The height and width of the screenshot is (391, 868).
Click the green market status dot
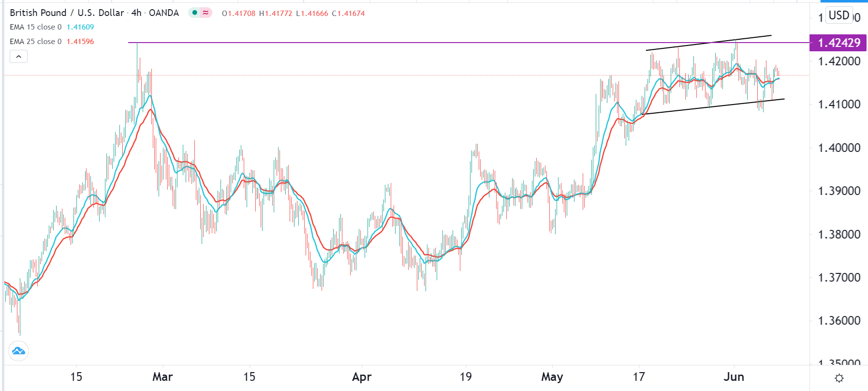[195, 13]
